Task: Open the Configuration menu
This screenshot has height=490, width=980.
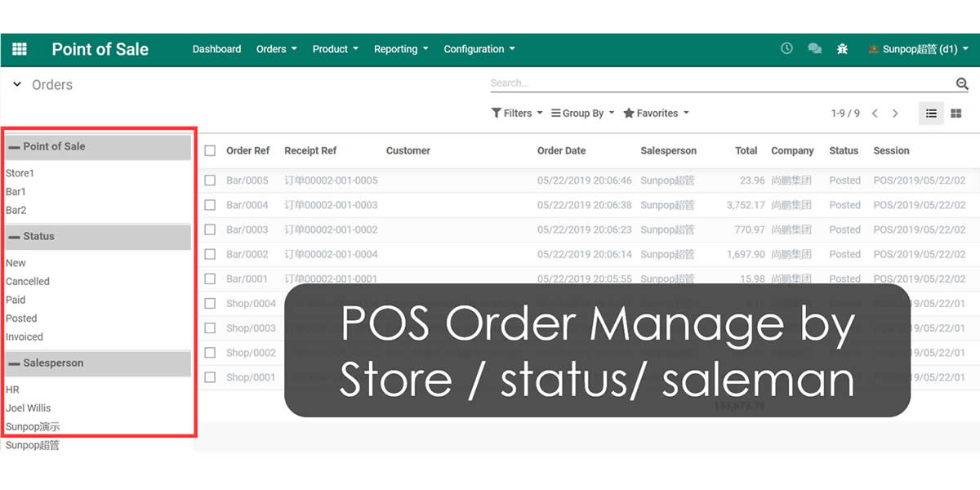Action: coord(479,49)
